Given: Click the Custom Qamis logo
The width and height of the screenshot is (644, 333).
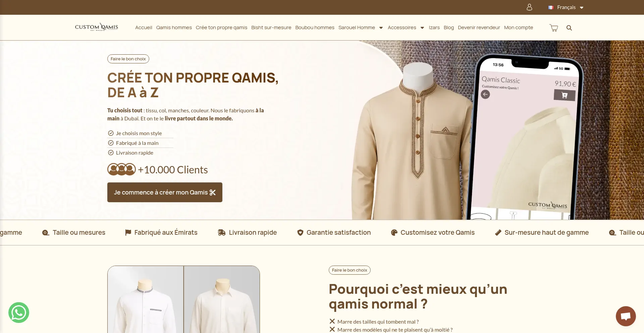Looking at the screenshot, I should (x=97, y=27).
